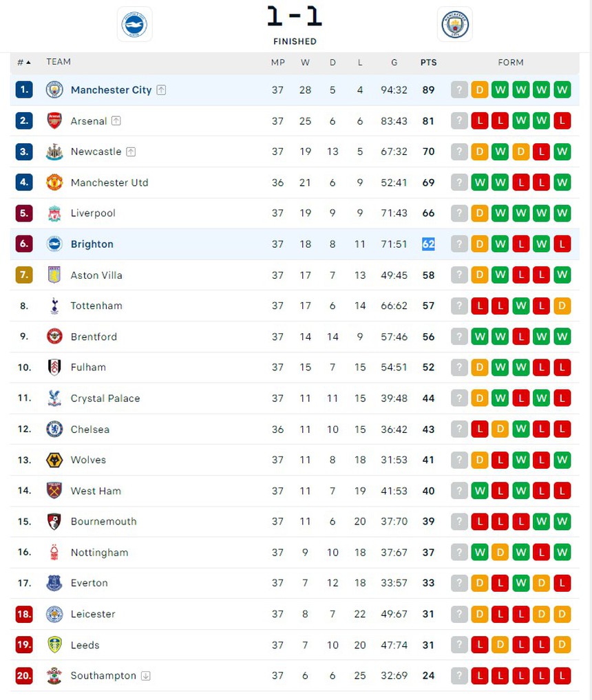The image size is (592, 700).
Task: Click Brentford's upcoming match question-mark form box
Action: click(459, 337)
